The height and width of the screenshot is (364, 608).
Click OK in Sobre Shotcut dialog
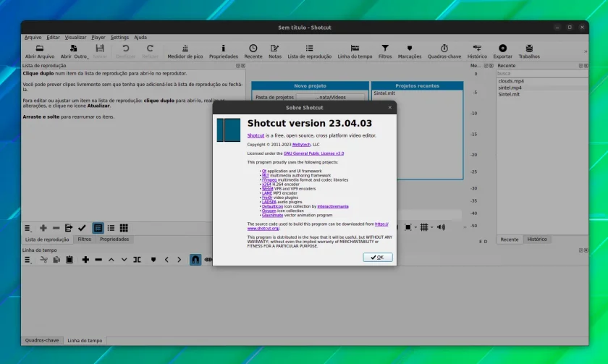click(378, 257)
